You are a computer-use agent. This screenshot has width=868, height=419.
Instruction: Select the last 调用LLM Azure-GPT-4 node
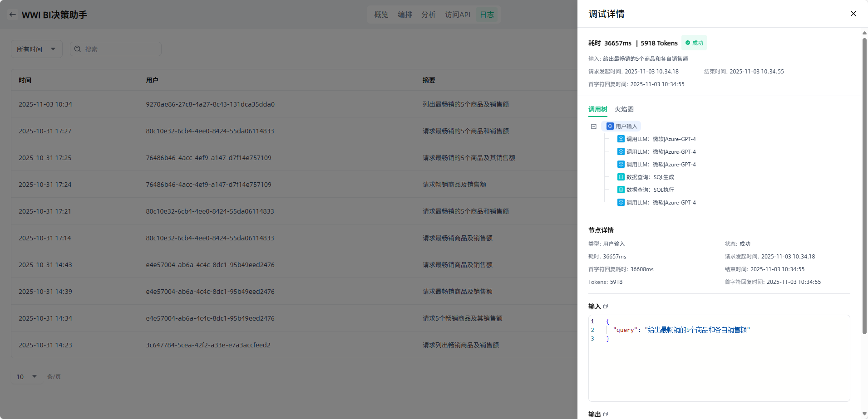click(661, 203)
